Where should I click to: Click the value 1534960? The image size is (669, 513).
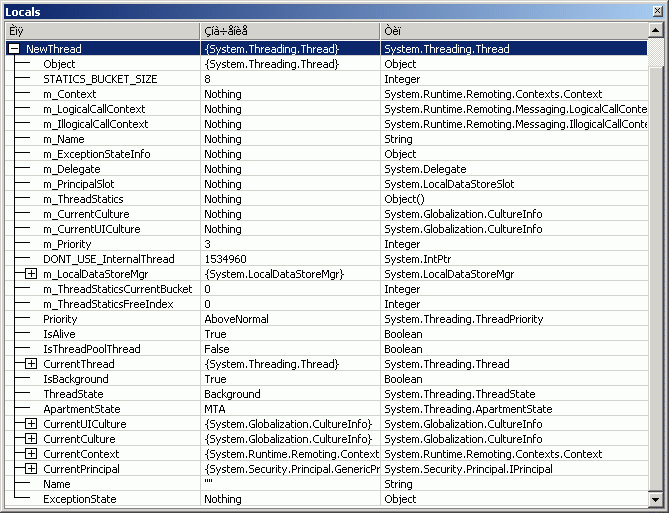tap(225, 259)
